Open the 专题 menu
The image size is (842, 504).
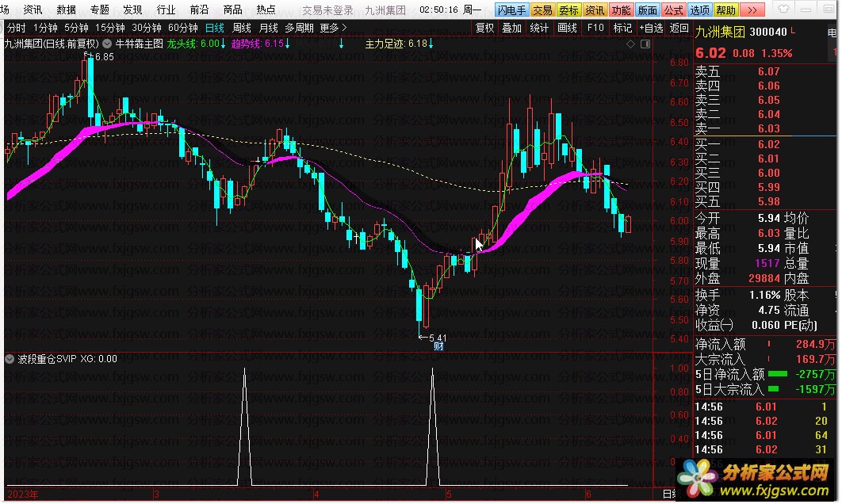coord(99,10)
